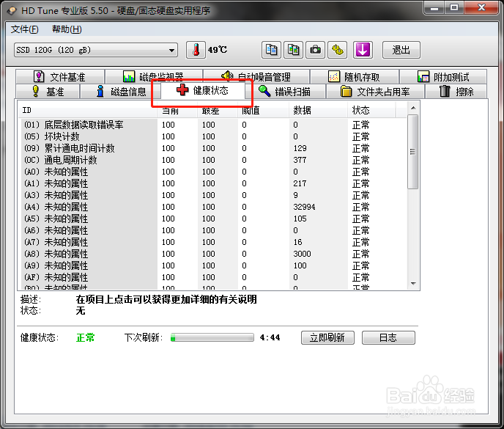Viewport: 504px width, 429px height.
Task: Select row (A7) 未知的属性
Action: tap(212, 242)
